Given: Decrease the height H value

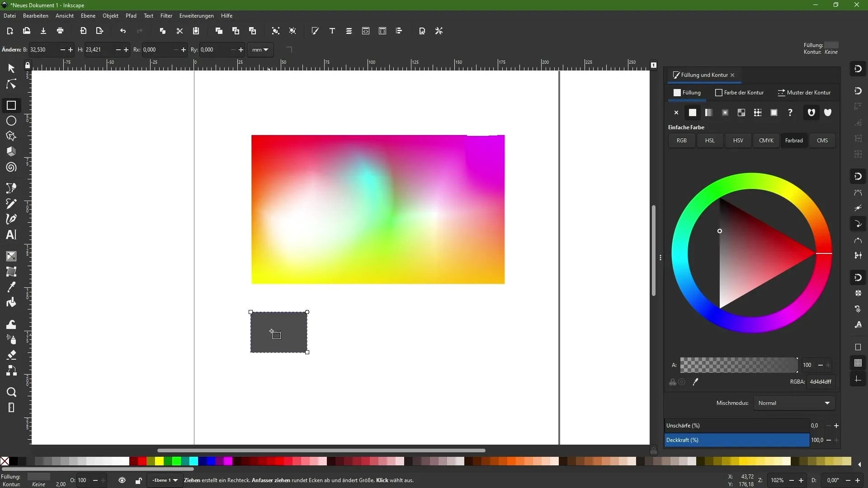Looking at the screenshot, I should pos(118,50).
